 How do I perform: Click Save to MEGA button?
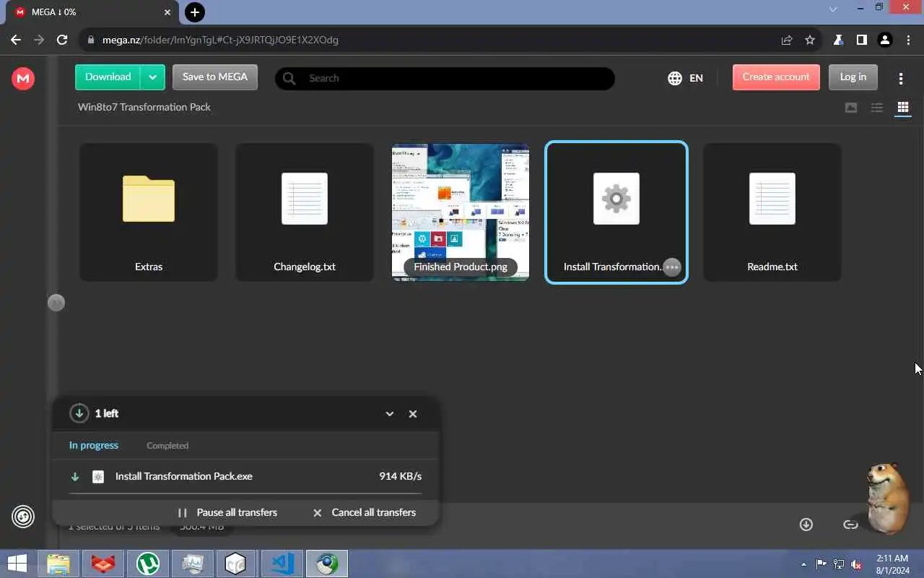(x=215, y=77)
